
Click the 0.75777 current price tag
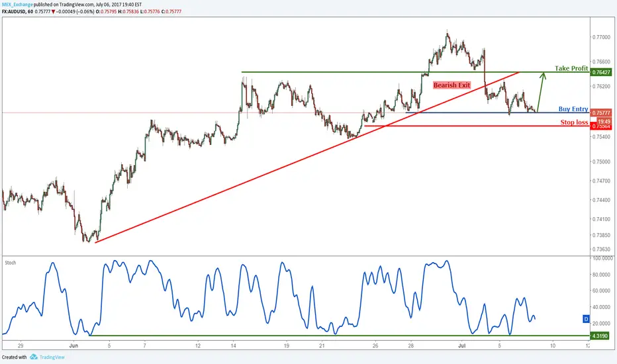click(601, 113)
